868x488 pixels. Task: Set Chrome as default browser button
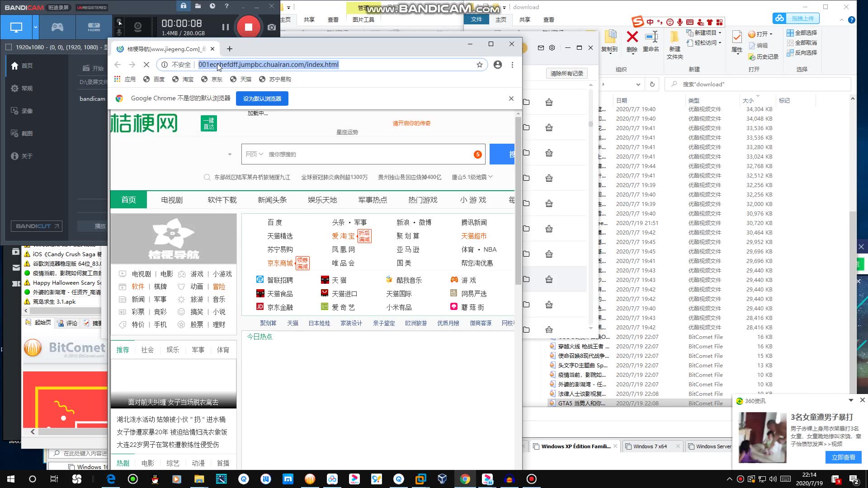click(x=262, y=99)
